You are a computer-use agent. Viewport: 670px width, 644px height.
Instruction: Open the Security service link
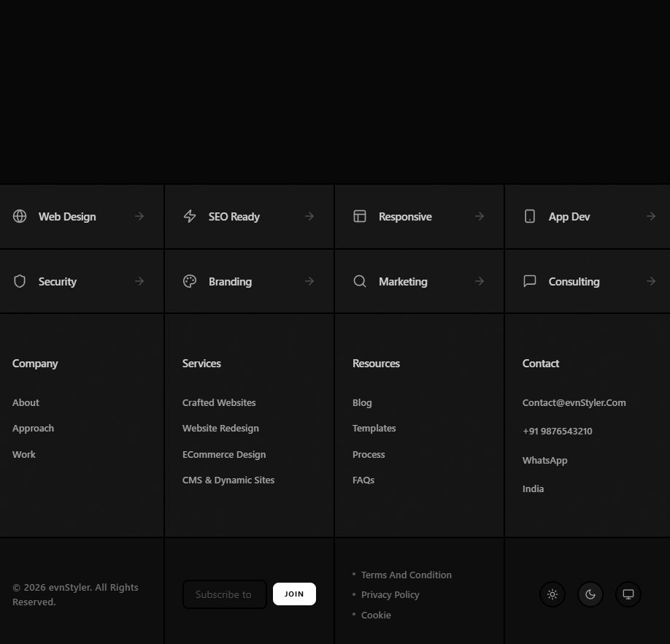82,282
